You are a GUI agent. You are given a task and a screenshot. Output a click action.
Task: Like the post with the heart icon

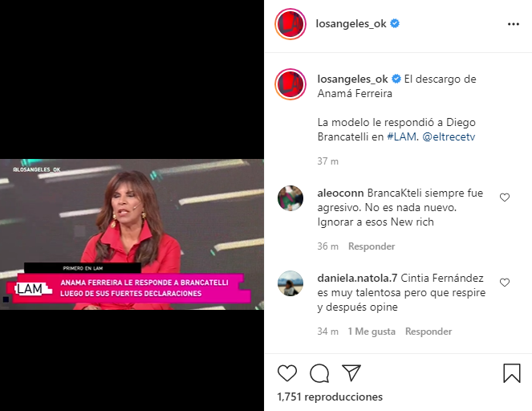[x=287, y=373]
